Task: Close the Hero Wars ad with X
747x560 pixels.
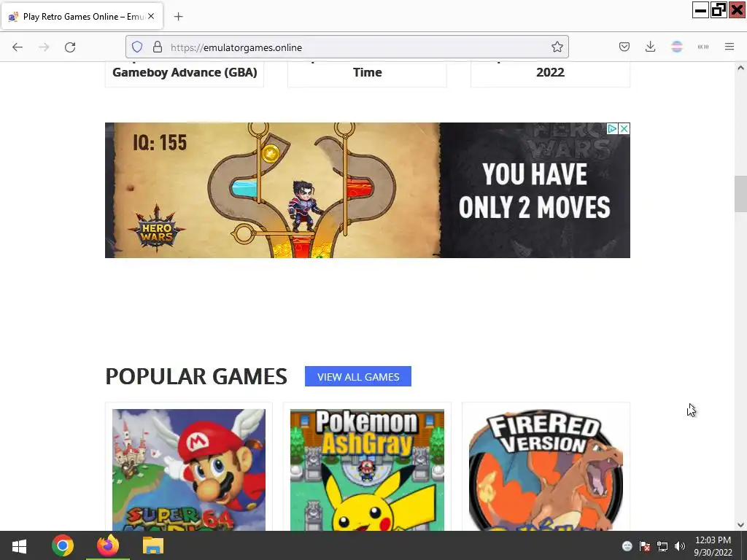Action: coord(624,128)
